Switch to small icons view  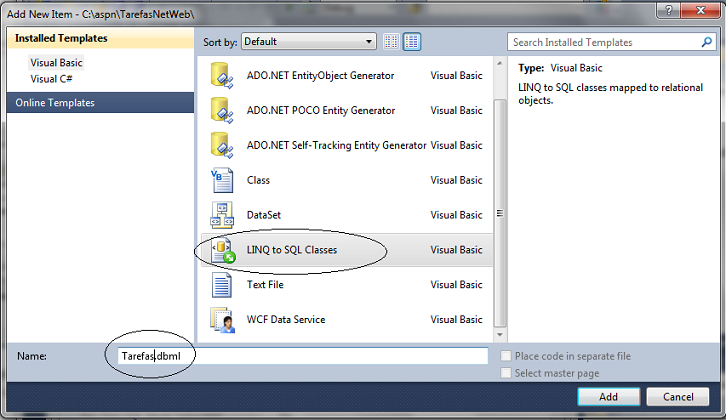pos(391,42)
